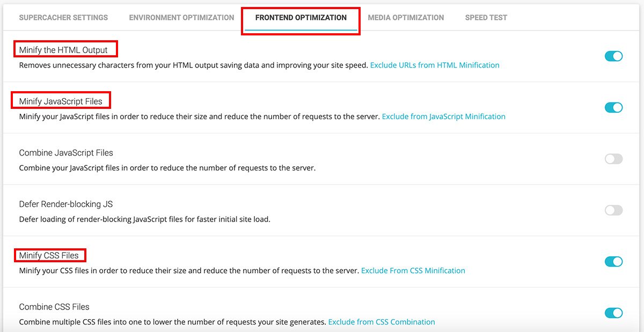
Task: Enable Defer Render-blocking JS
Action: pyautogui.click(x=613, y=210)
